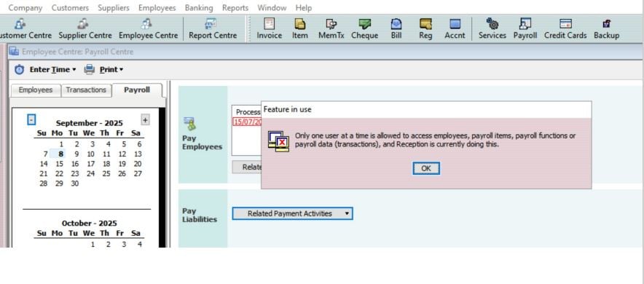644x284 pixels.
Task: Open the Window menu
Action: pos(272,8)
